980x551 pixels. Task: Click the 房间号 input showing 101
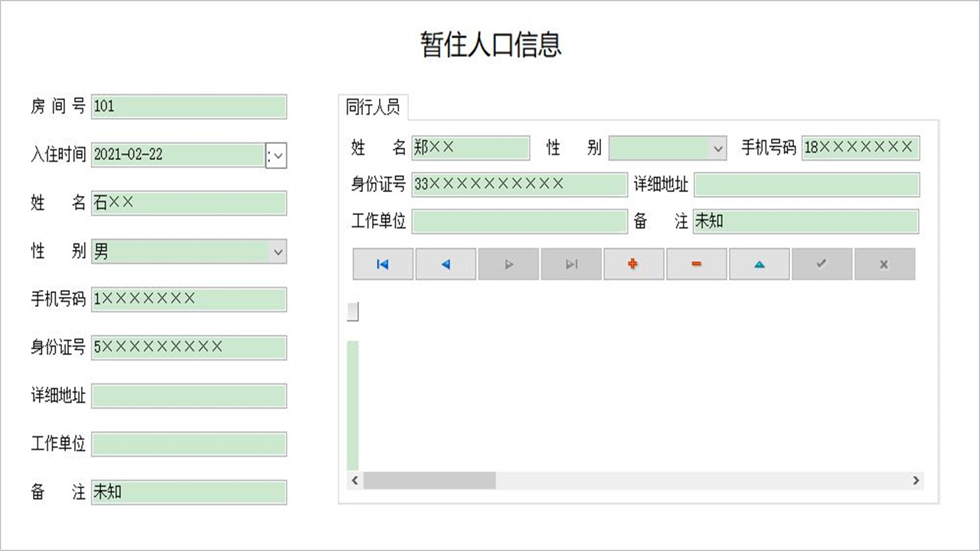tap(188, 106)
